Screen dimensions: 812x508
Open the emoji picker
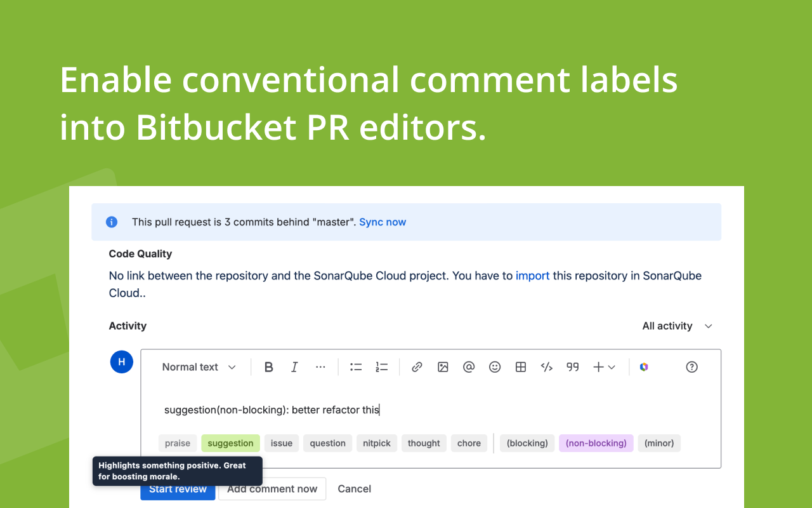pyautogui.click(x=495, y=366)
